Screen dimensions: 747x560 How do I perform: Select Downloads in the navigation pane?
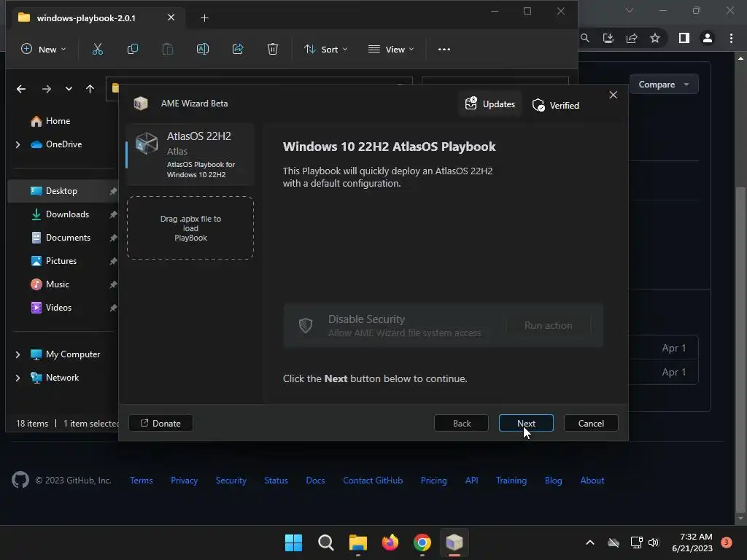[60, 214]
